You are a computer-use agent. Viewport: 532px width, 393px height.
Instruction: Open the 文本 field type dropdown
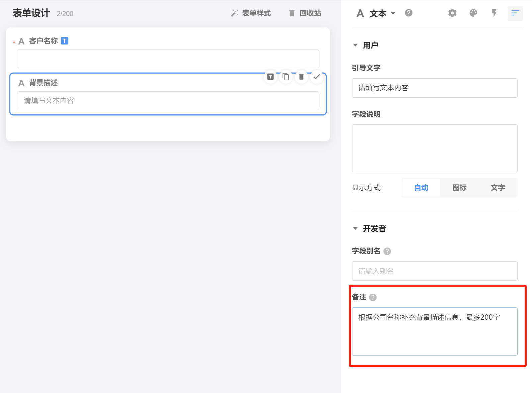pos(378,13)
